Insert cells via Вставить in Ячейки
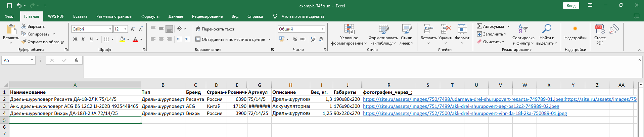 pos(428,35)
